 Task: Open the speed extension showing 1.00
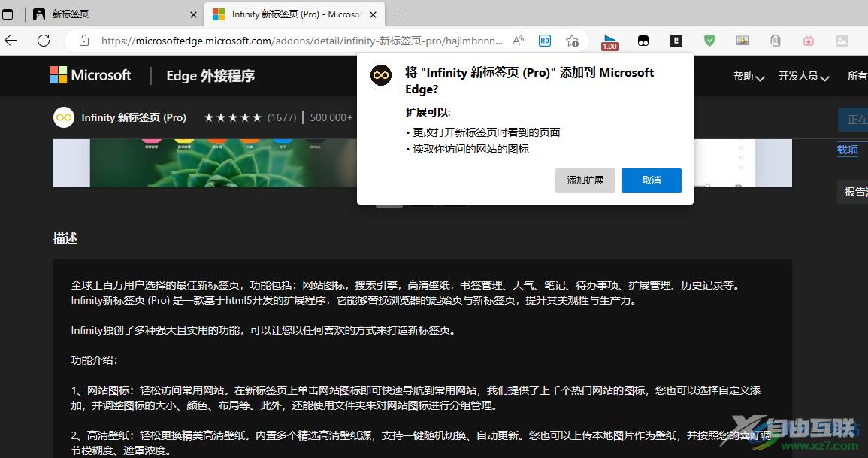tap(609, 42)
